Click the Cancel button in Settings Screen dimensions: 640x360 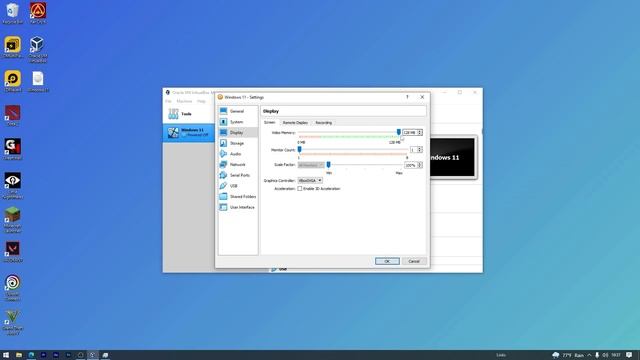coord(414,261)
